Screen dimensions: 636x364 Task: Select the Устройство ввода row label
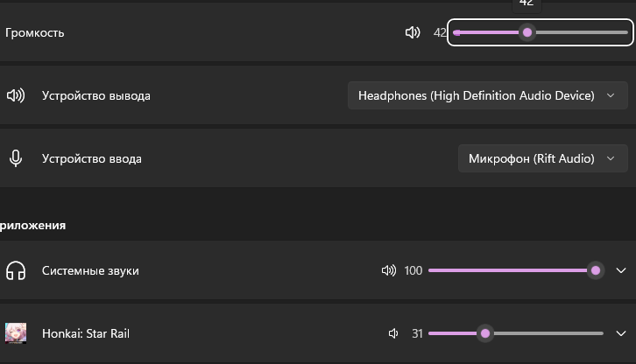pos(91,158)
